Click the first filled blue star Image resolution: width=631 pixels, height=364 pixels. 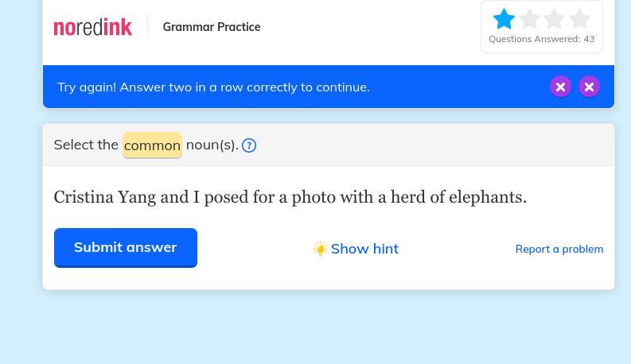(504, 18)
